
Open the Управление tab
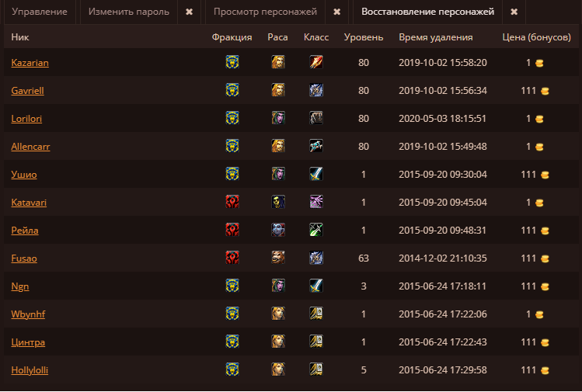point(40,12)
